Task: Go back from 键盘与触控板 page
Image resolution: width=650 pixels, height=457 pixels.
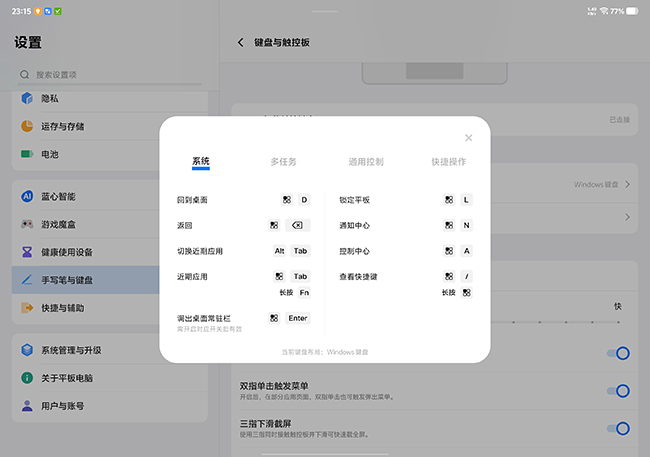Action: (x=241, y=43)
